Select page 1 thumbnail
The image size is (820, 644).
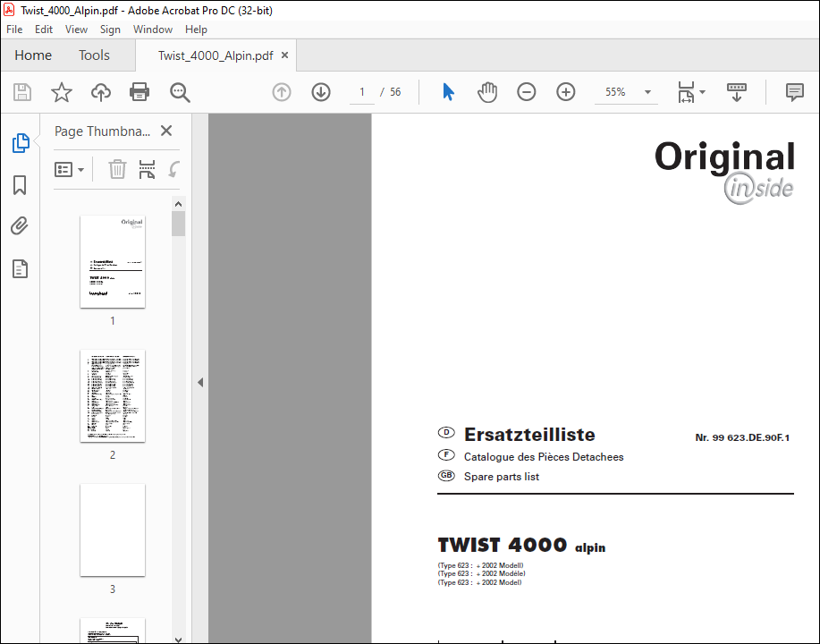(x=113, y=261)
